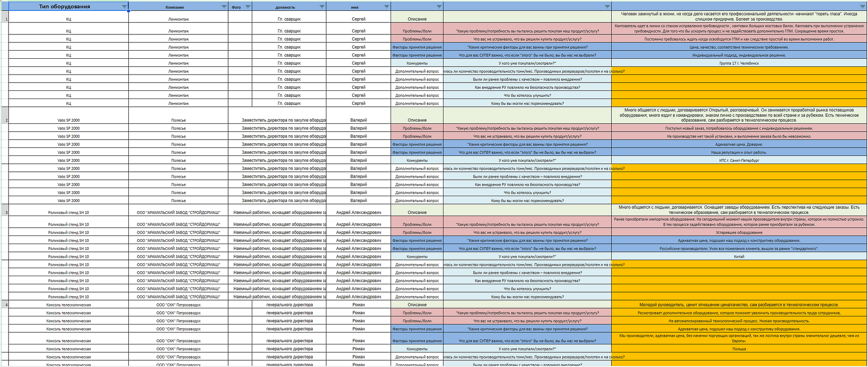
Task: Open the filter dropdown for Тип оборудования
Action: point(124,7)
